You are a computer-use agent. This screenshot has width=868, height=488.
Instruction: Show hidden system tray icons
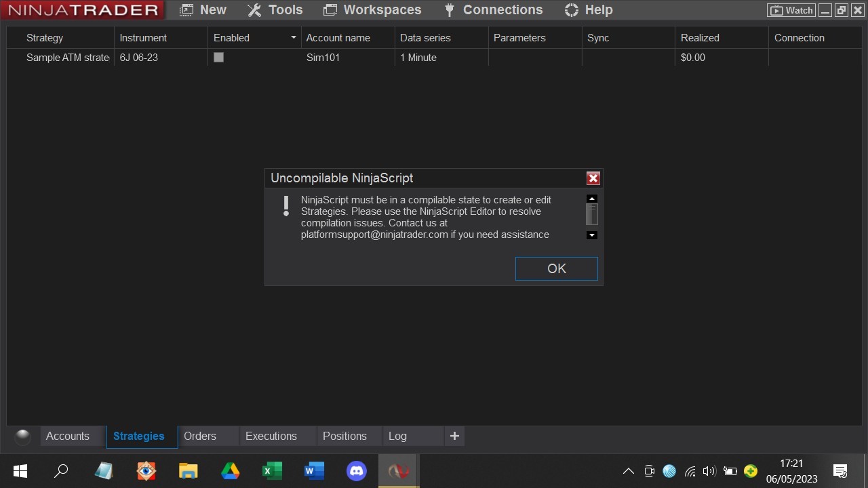[629, 471]
